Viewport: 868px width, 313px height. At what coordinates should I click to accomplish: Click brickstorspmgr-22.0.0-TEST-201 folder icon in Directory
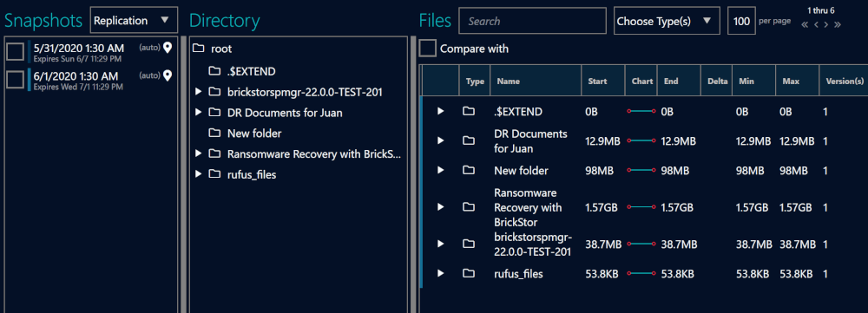coord(214,92)
